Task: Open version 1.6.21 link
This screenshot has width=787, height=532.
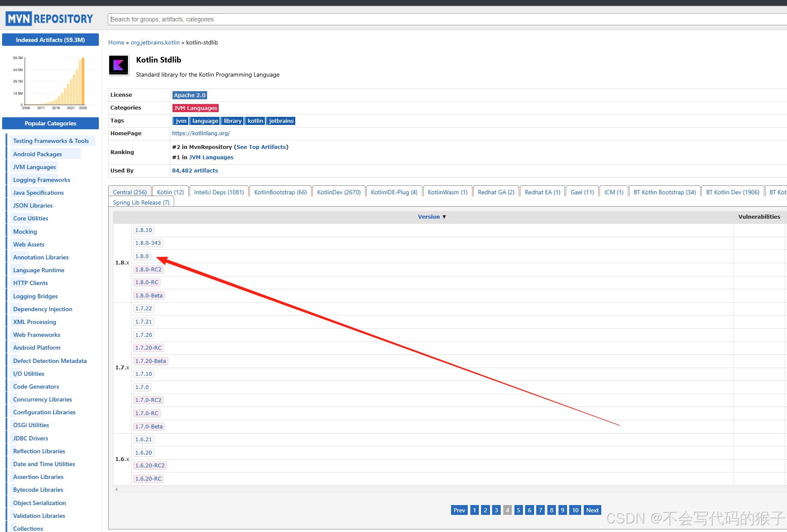Action: (x=144, y=440)
